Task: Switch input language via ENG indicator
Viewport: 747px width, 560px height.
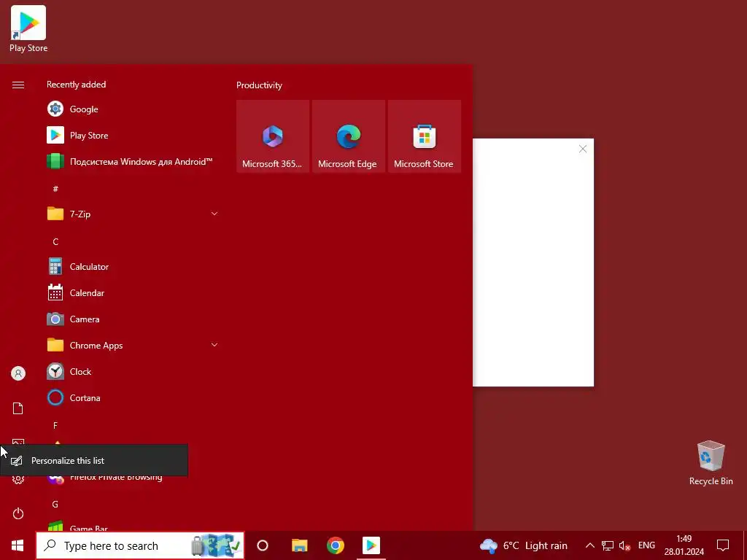Action: click(x=646, y=545)
